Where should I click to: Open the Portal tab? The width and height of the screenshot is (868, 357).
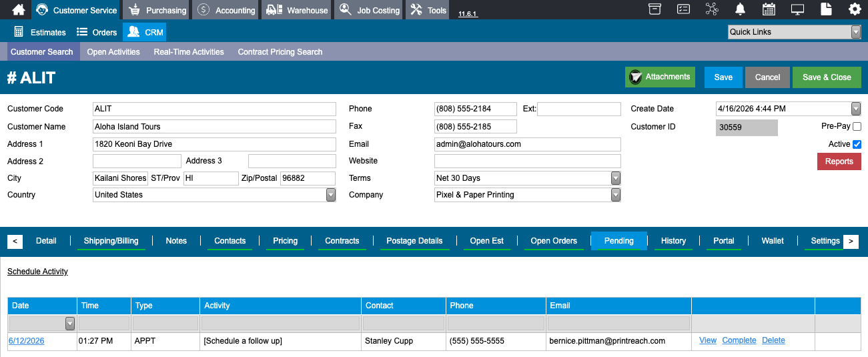pyautogui.click(x=724, y=241)
